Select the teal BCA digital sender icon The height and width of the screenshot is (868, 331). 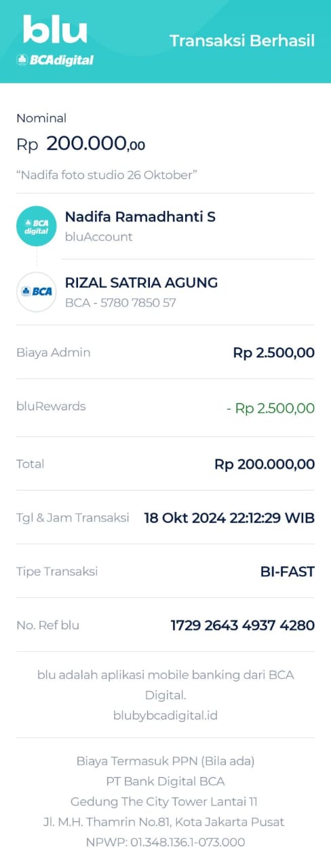click(36, 226)
